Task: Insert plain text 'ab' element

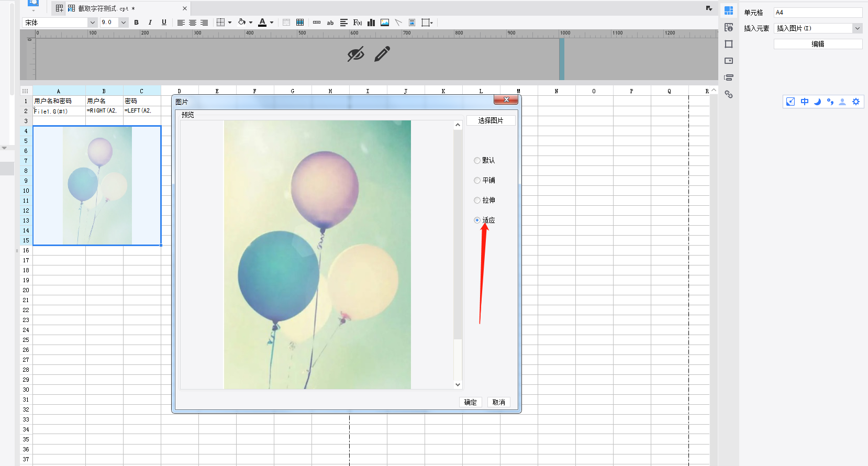Action: click(x=330, y=23)
